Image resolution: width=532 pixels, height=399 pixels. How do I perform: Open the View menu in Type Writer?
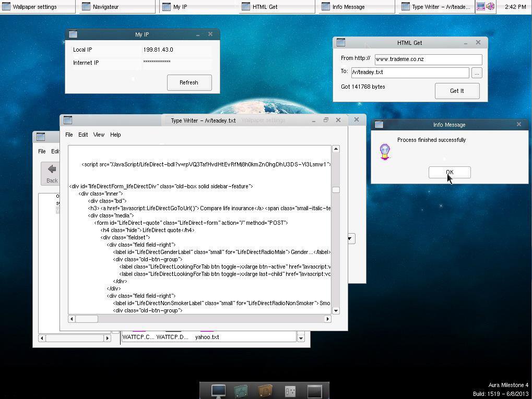(x=98, y=135)
